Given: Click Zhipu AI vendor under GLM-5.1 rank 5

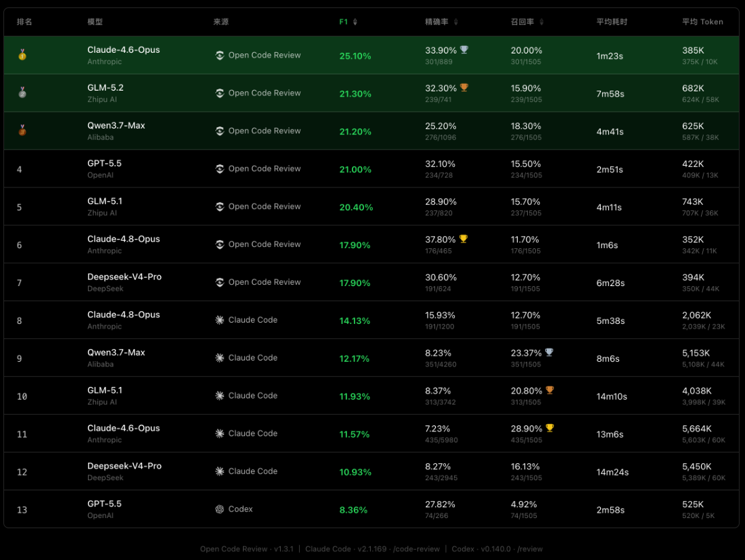Looking at the screenshot, I should [102, 213].
